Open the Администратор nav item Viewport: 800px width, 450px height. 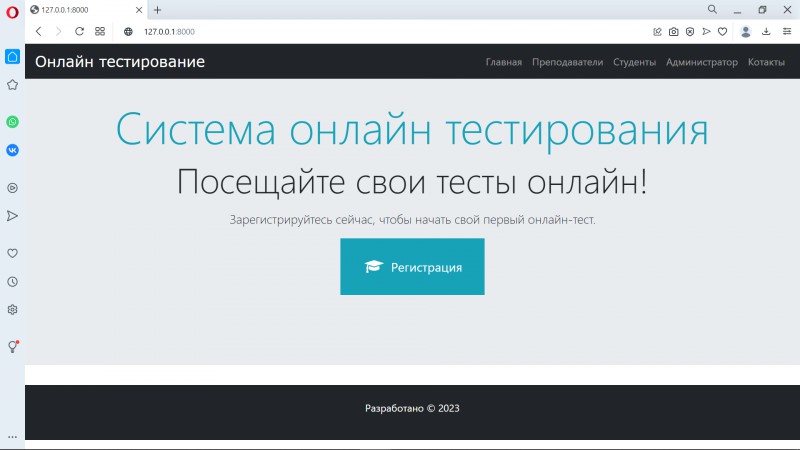pos(702,62)
